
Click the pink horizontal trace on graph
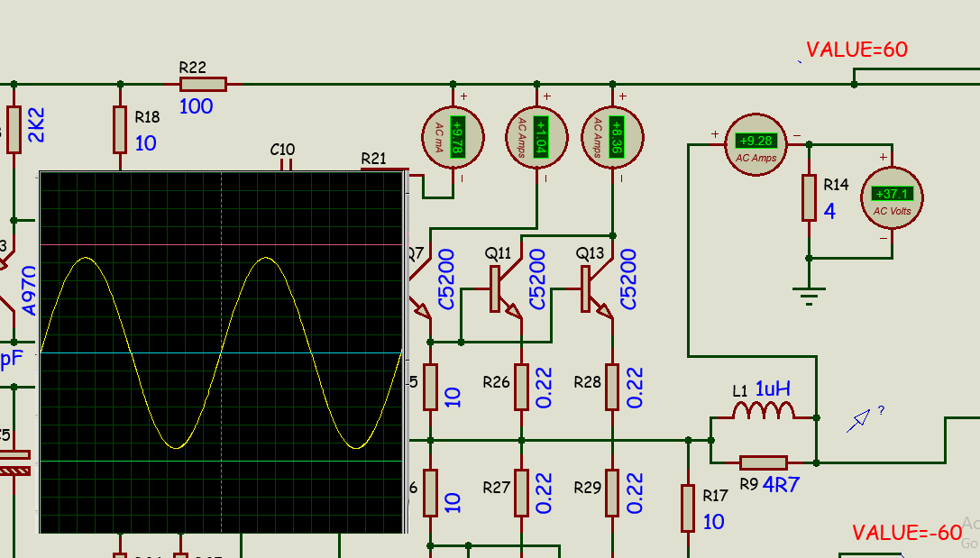[221, 245]
